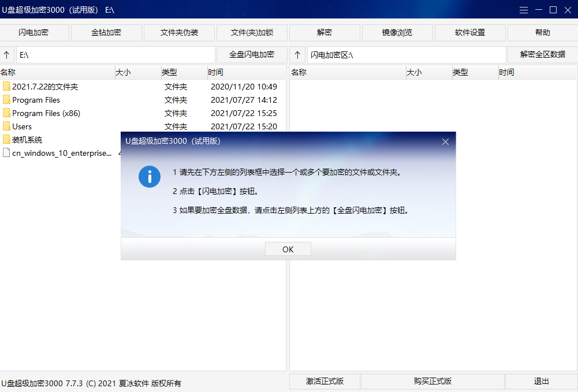The width and height of the screenshot is (578, 392).
Task: Maximize the main window
Action: coord(553,10)
